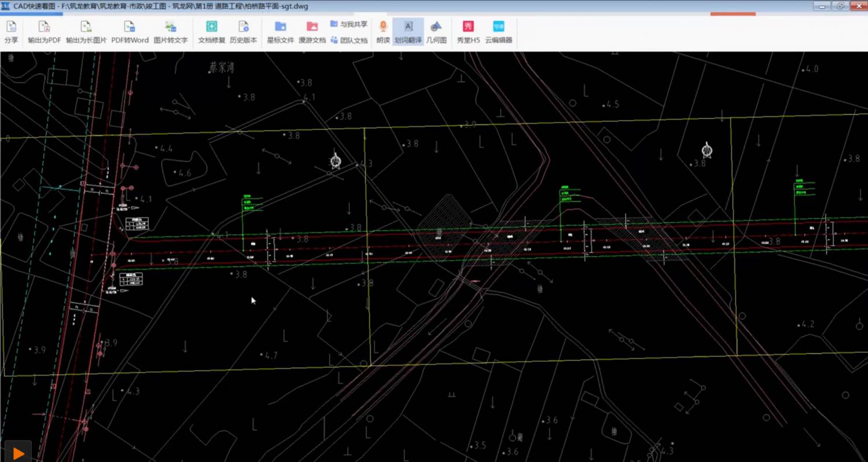Open 星标文件 starred files
868x462 pixels.
click(281, 32)
